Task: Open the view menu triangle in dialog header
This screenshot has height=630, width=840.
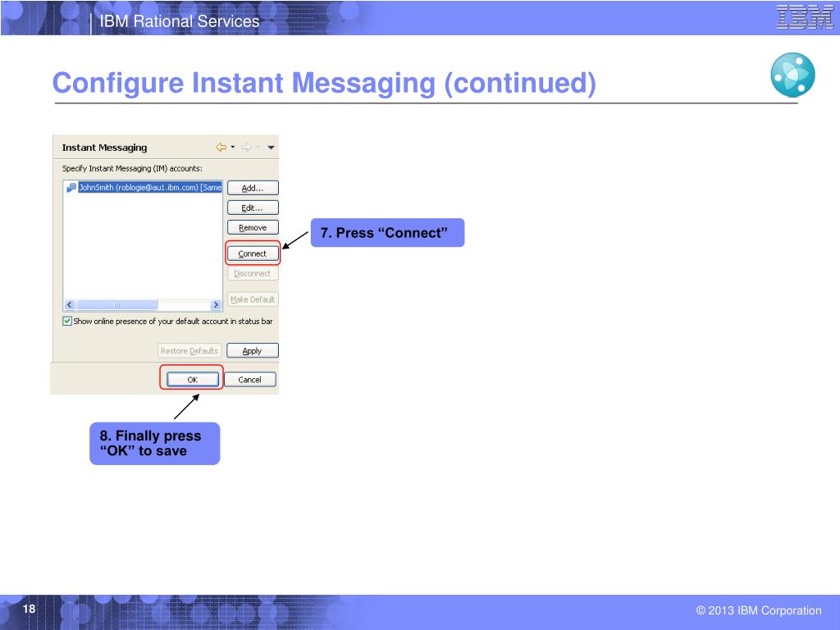Action: tap(271, 148)
